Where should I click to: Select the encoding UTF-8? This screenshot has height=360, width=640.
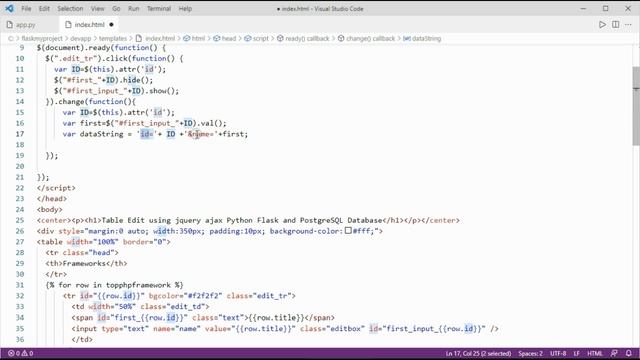point(558,353)
